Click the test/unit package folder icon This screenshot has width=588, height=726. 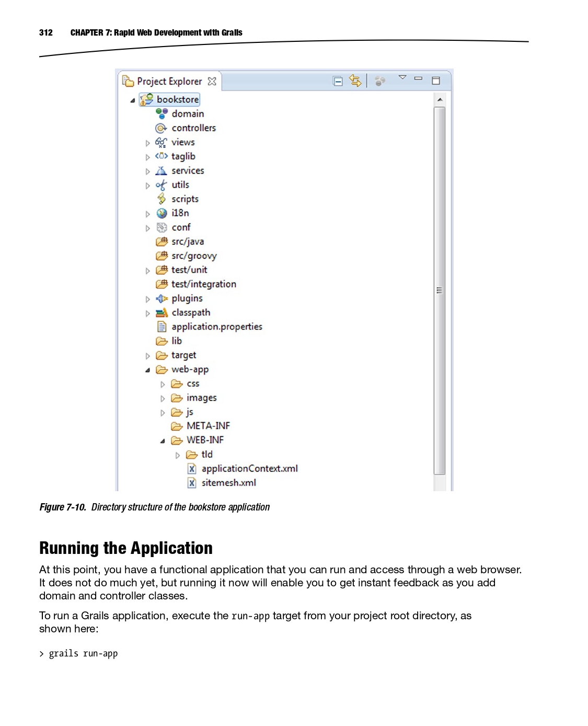(x=162, y=270)
